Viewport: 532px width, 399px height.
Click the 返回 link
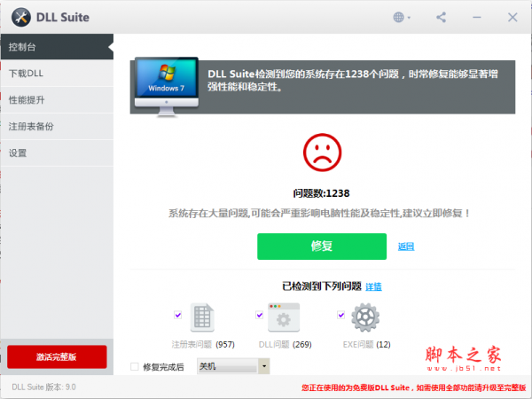pyautogui.click(x=406, y=246)
